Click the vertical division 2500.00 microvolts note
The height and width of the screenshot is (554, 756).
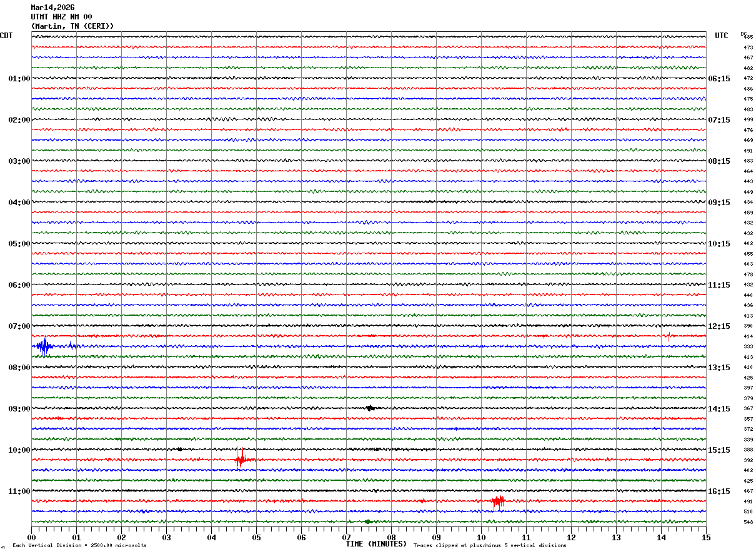point(79,546)
